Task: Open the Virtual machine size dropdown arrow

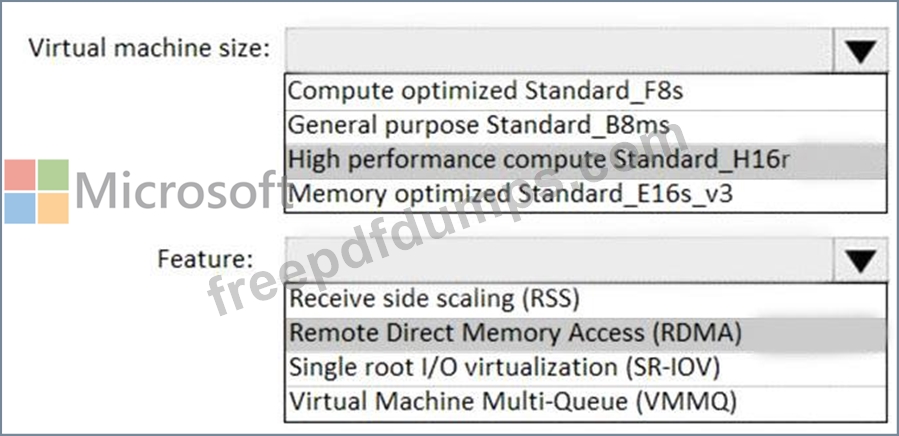Action: coord(861,50)
